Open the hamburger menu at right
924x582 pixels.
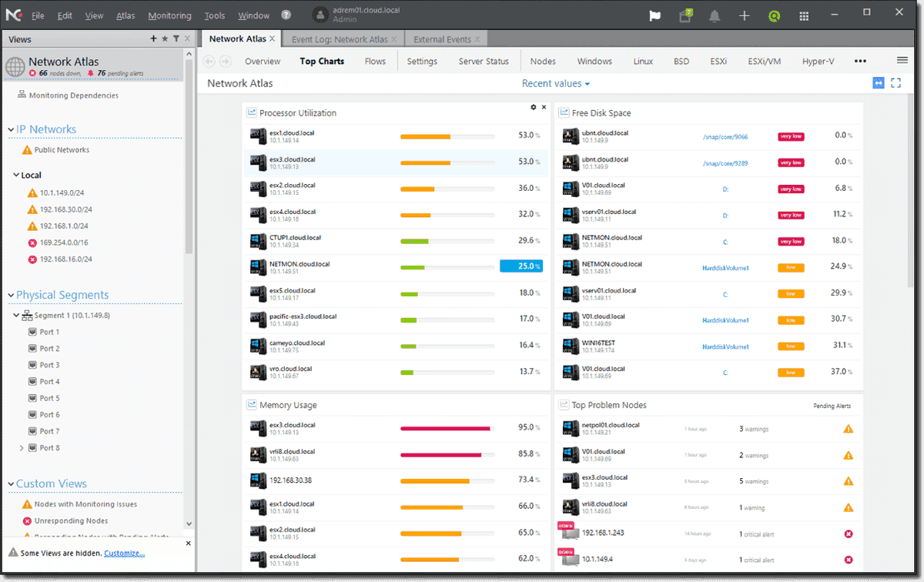tap(902, 61)
